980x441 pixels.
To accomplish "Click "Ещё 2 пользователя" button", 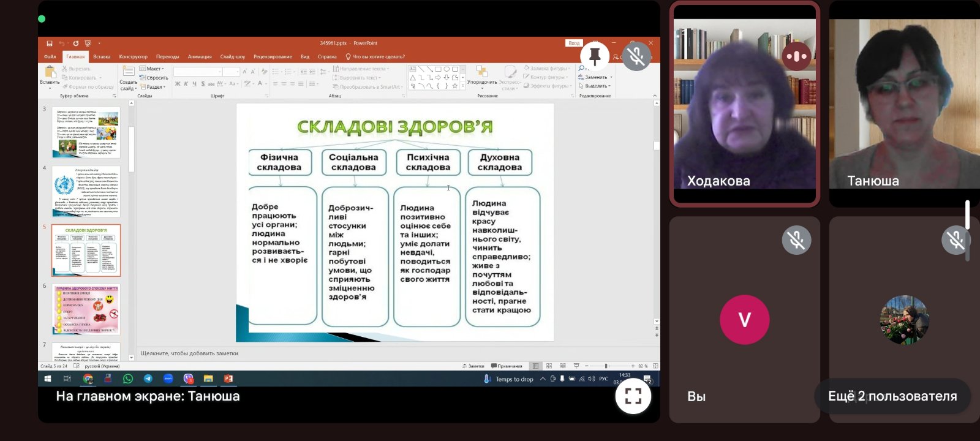I will click(892, 396).
